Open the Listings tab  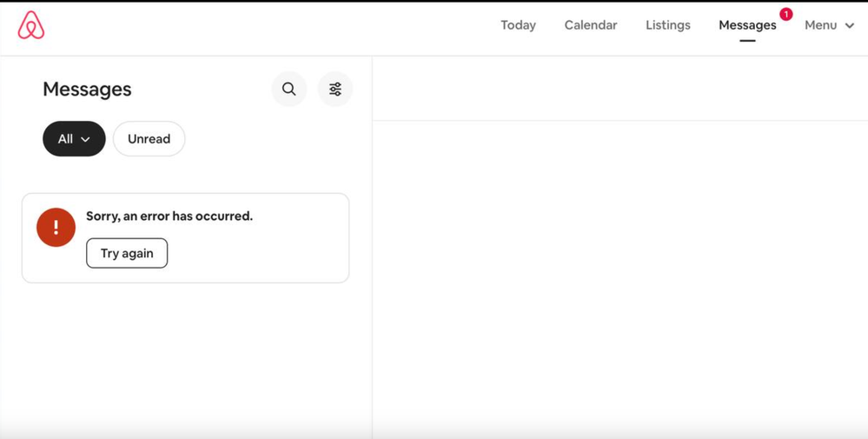click(668, 25)
